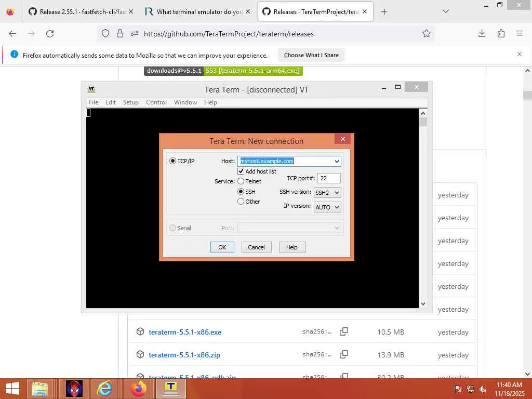This screenshot has width=532, height=399.
Task: Click the TCP port number field
Action: tap(329, 178)
